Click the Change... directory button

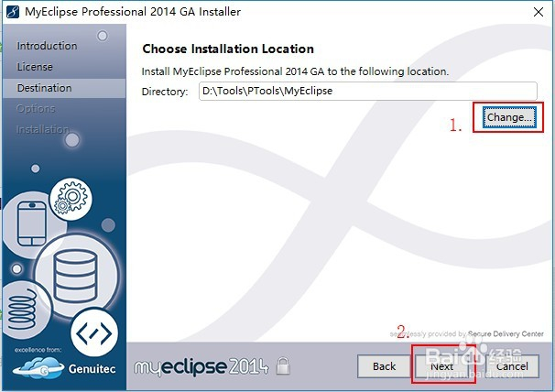pos(509,117)
